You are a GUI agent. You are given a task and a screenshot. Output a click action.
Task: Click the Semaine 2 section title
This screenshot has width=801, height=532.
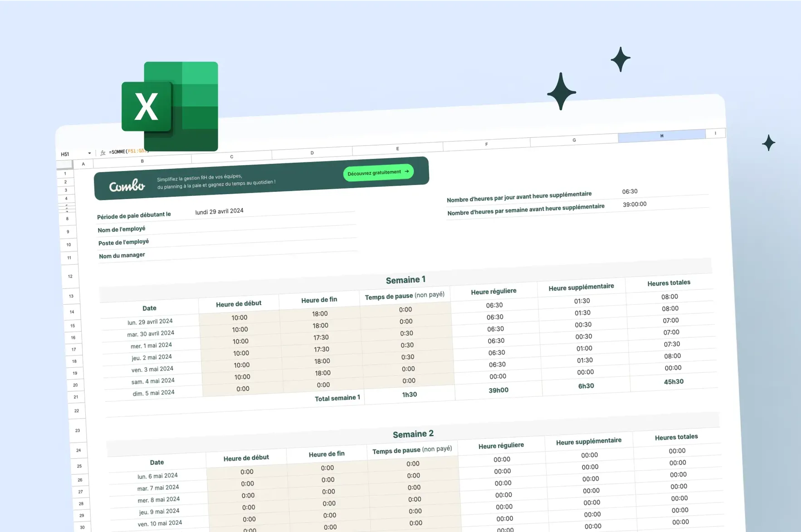413,434
